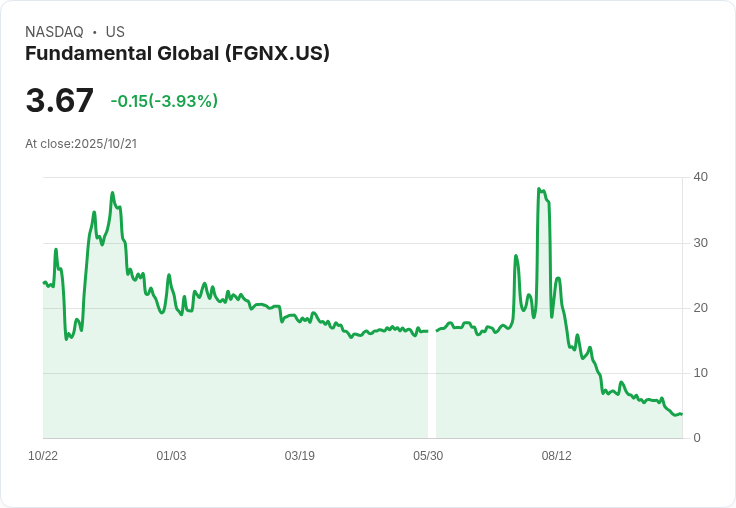Select the 01/03 date on x-axis
Viewport: 736px width, 508px height.
[x=171, y=456]
